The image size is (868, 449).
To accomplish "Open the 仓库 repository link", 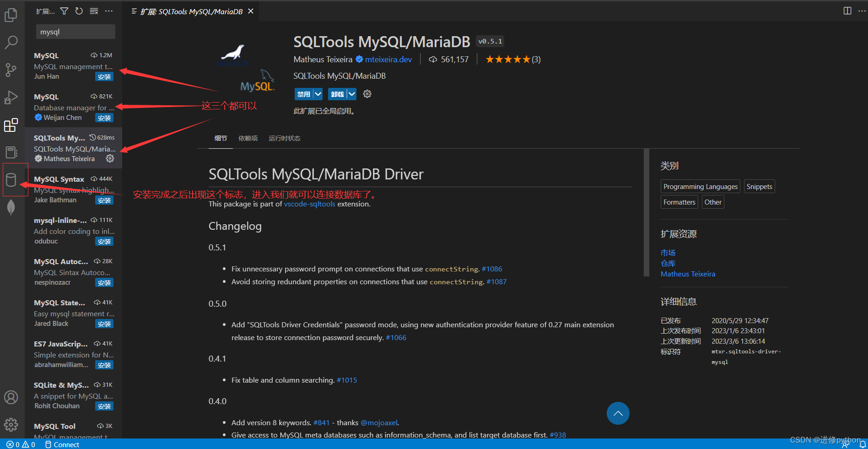I will tap(668, 264).
